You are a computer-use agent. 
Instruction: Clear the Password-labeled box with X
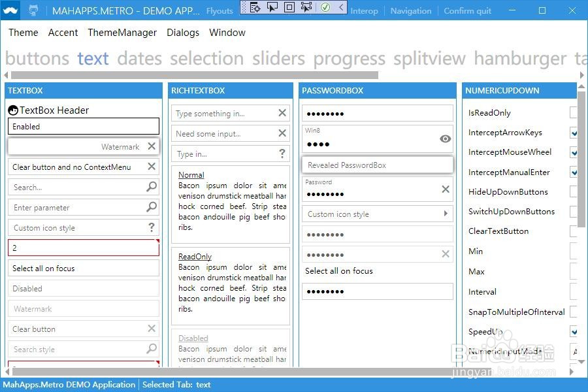click(x=446, y=189)
